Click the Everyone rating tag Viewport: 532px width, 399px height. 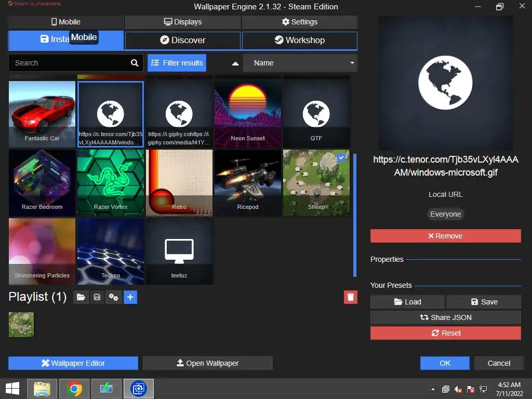pyautogui.click(x=445, y=214)
